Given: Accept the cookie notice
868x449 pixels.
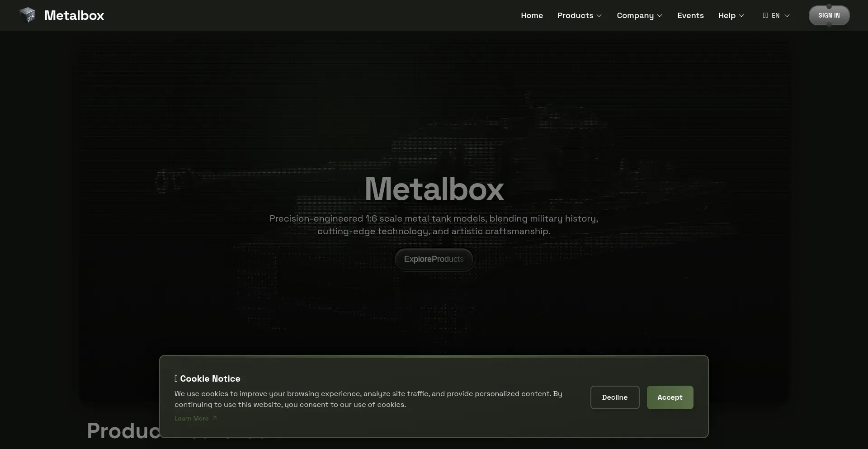Looking at the screenshot, I should [670, 397].
